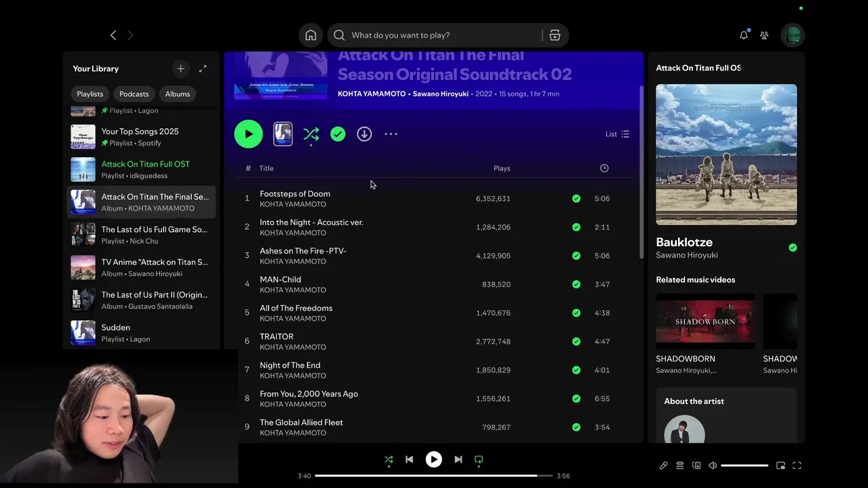Open the notifications bell
The image size is (868, 488).
(x=744, y=35)
